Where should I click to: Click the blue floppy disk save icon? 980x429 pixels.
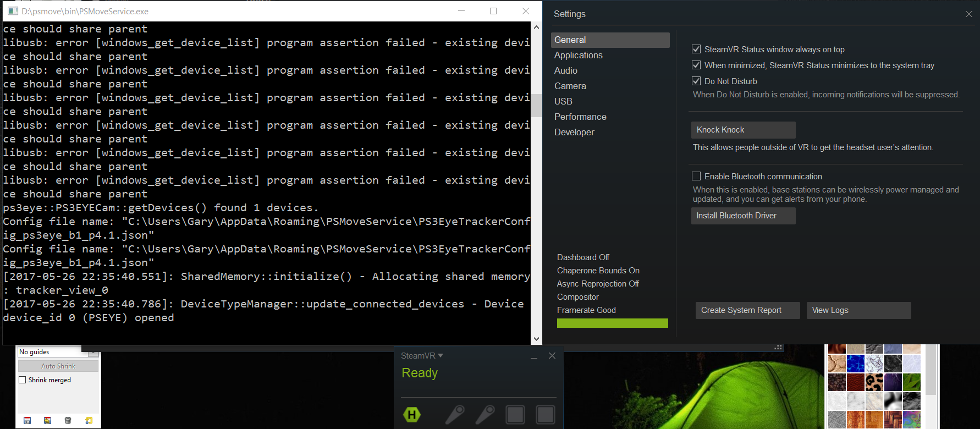coord(27,420)
